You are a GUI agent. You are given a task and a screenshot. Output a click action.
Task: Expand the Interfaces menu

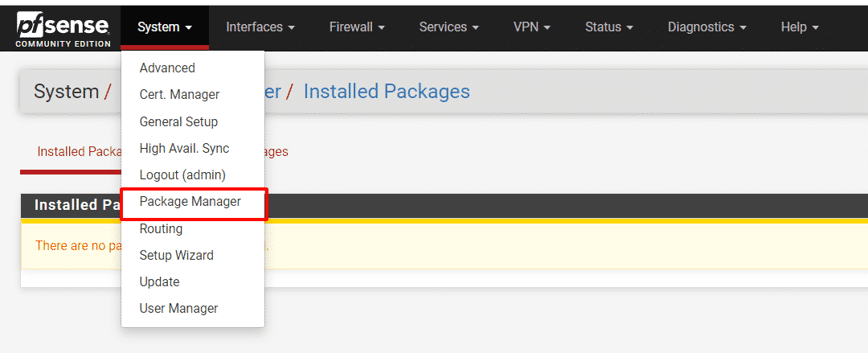(260, 27)
